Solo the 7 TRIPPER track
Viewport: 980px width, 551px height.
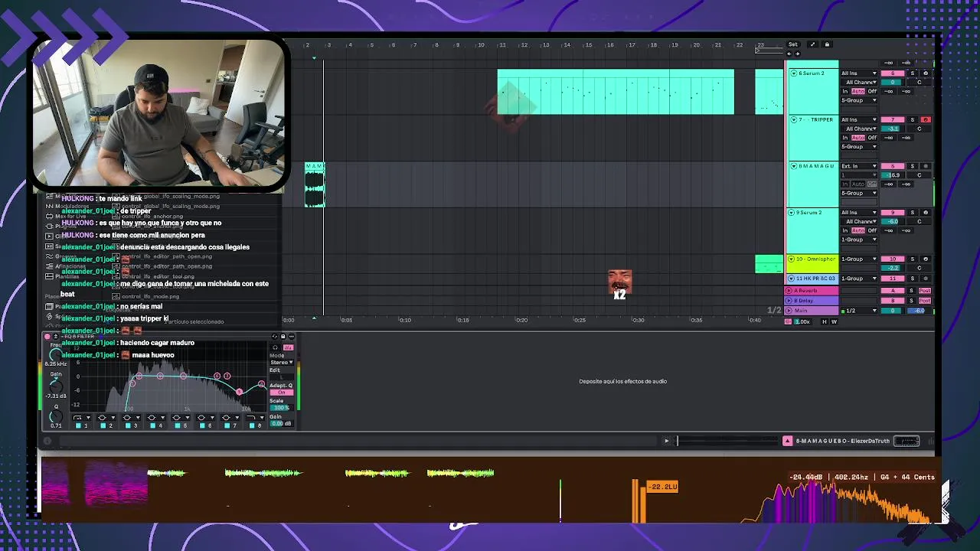point(913,119)
